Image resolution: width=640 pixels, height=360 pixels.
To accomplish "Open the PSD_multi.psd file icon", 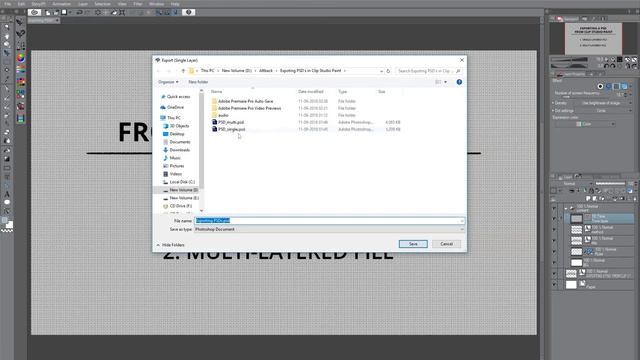I will pos(214,122).
